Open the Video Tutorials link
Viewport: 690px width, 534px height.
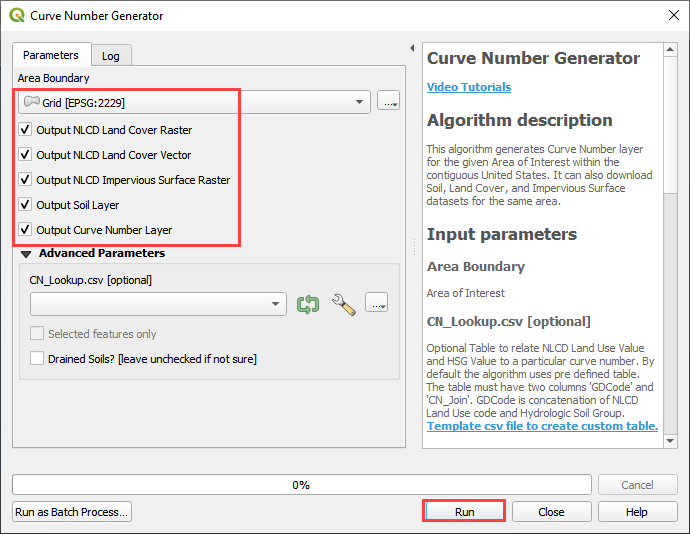coord(468,87)
